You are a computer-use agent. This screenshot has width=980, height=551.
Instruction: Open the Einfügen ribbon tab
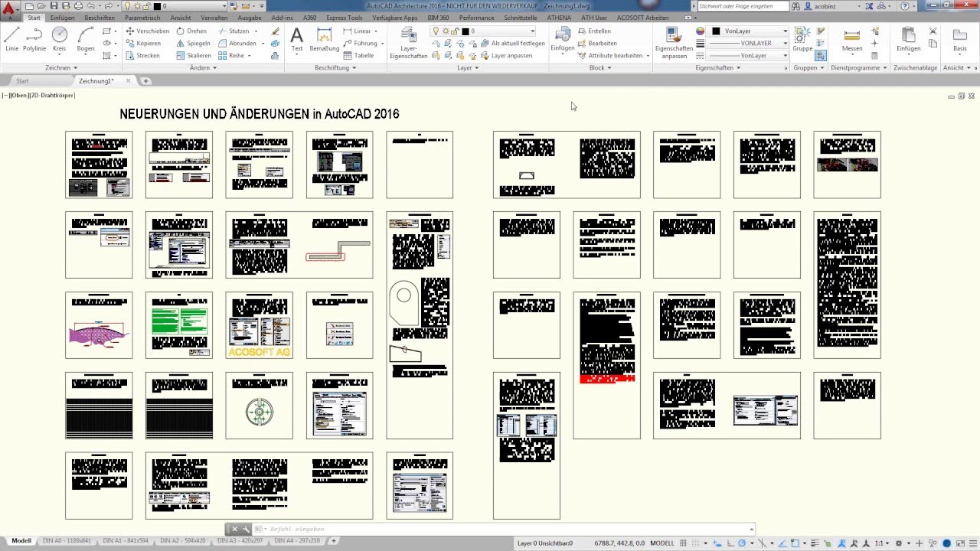(x=63, y=18)
